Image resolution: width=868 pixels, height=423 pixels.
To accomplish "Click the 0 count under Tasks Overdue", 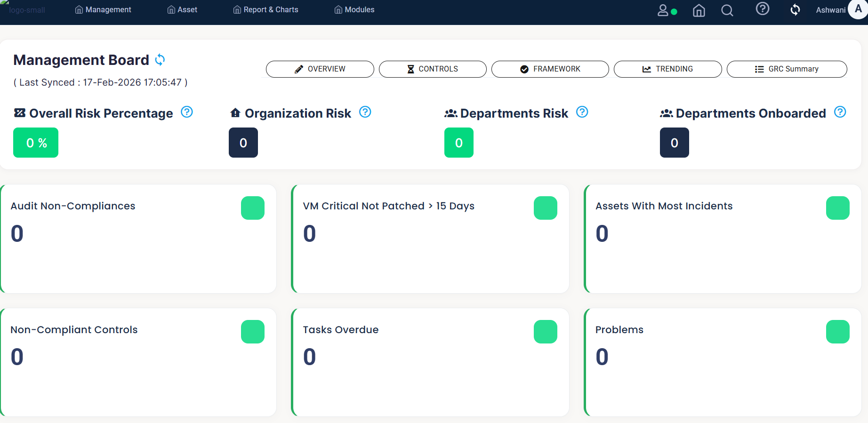I will coord(309,357).
